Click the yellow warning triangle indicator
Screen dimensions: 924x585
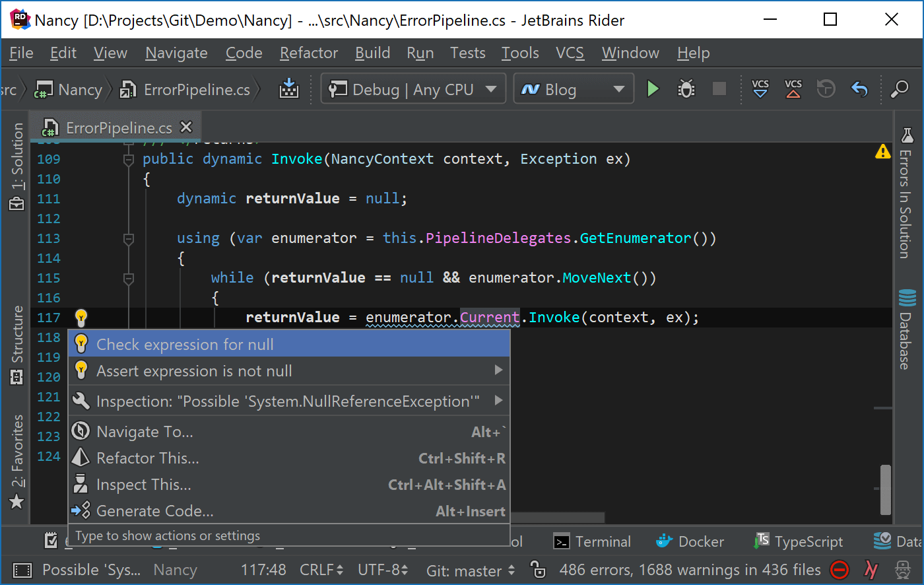click(882, 152)
